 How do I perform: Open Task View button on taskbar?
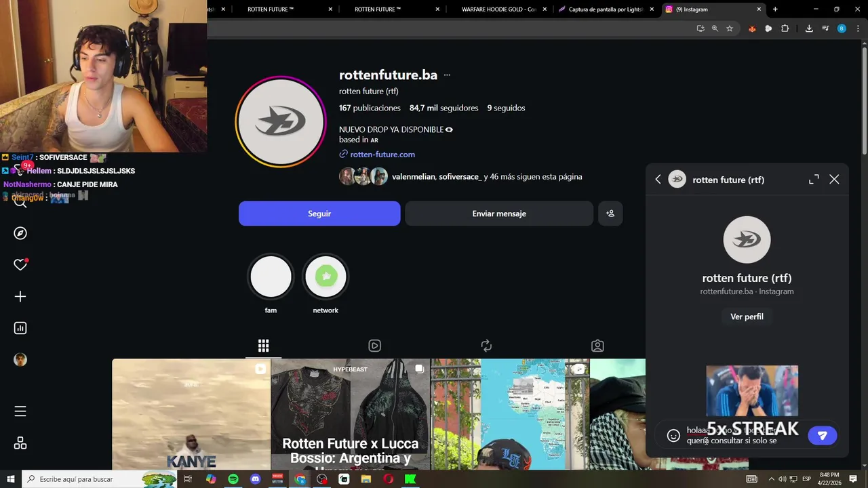189,479
